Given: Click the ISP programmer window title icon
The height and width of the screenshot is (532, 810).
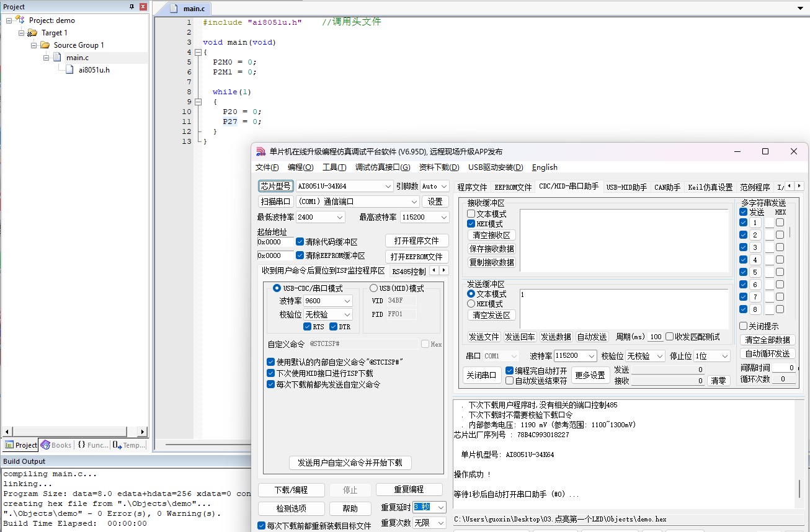Looking at the screenshot, I should pyautogui.click(x=260, y=152).
